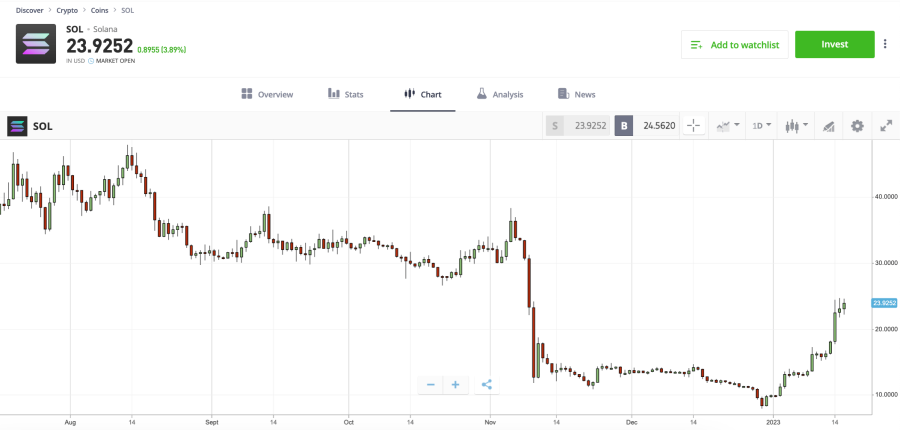This screenshot has width=900, height=430.
Task: Expand chart to full screen
Action: pos(886,126)
